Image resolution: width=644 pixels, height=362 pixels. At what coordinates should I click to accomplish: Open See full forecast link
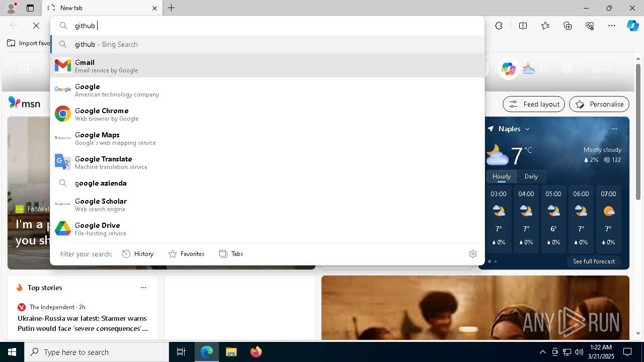[x=594, y=261]
